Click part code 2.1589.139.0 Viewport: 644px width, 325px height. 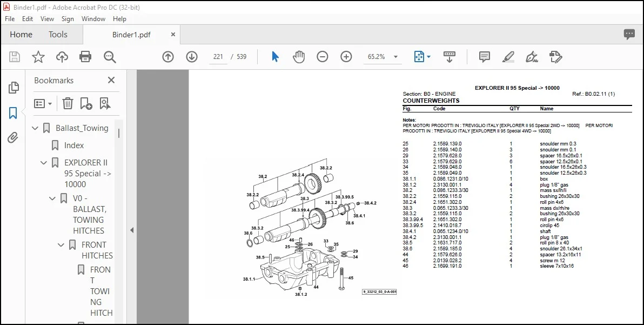point(447,144)
